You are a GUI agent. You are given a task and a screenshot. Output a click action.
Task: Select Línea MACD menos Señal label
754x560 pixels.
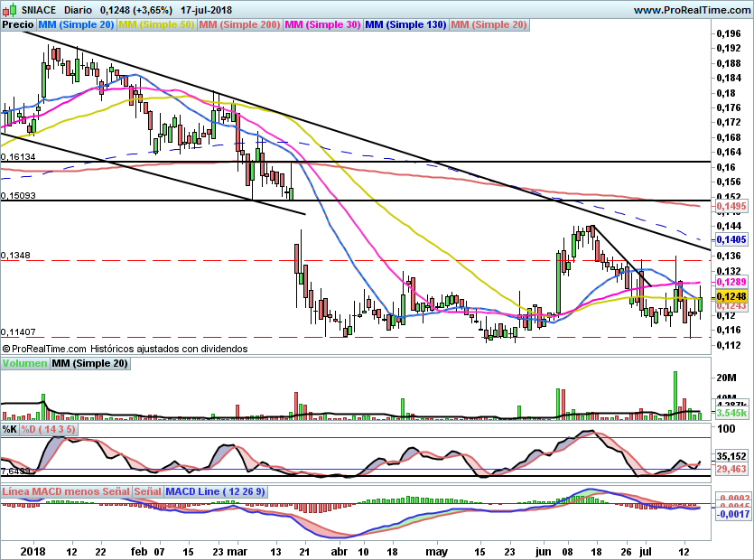[66, 491]
